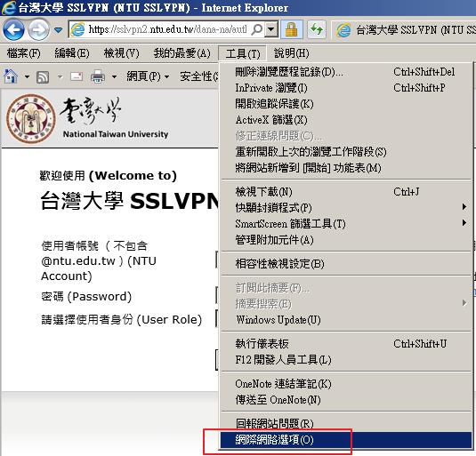Screen dimensions: 476x456
Task: Expand the SmartScreen 篩選工具(T) submenu
Action: click(346, 224)
